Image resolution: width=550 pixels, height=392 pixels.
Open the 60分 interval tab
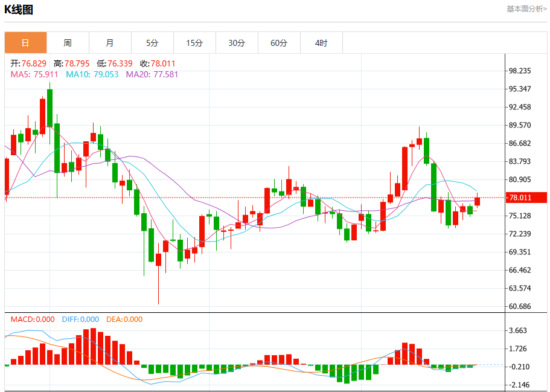pyautogui.click(x=279, y=43)
